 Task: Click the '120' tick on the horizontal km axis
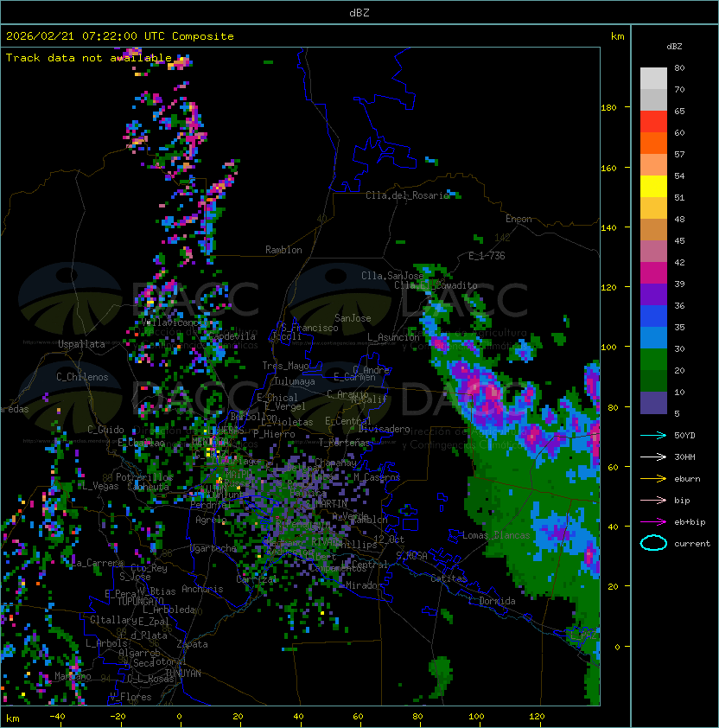pyautogui.click(x=537, y=717)
